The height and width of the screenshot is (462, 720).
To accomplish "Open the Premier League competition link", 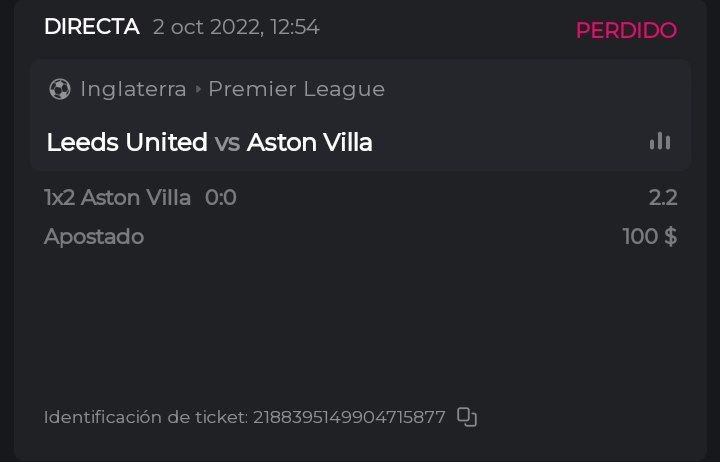I will click(x=296, y=89).
